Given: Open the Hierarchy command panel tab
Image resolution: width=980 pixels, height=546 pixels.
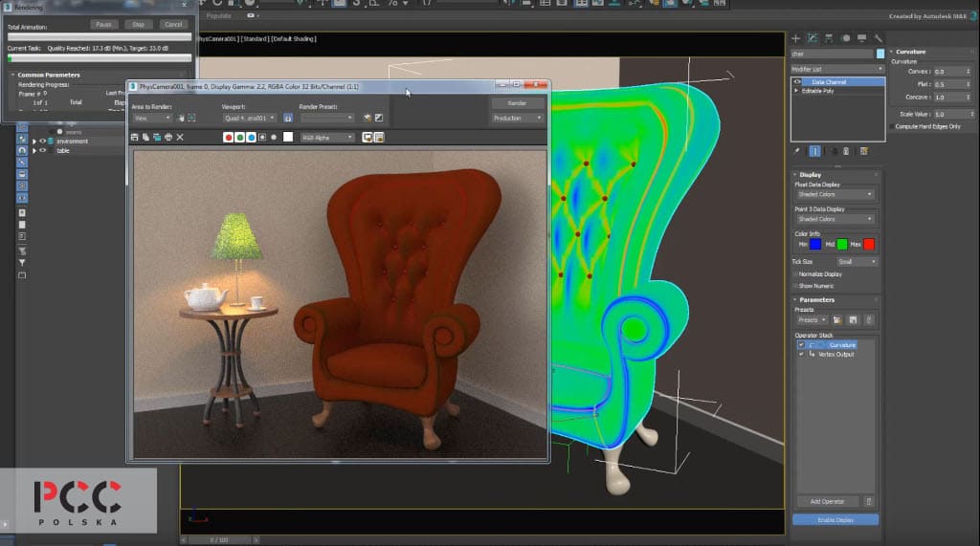Looking at the screenshot, I should pyautogui.click(x=829, y=38).
